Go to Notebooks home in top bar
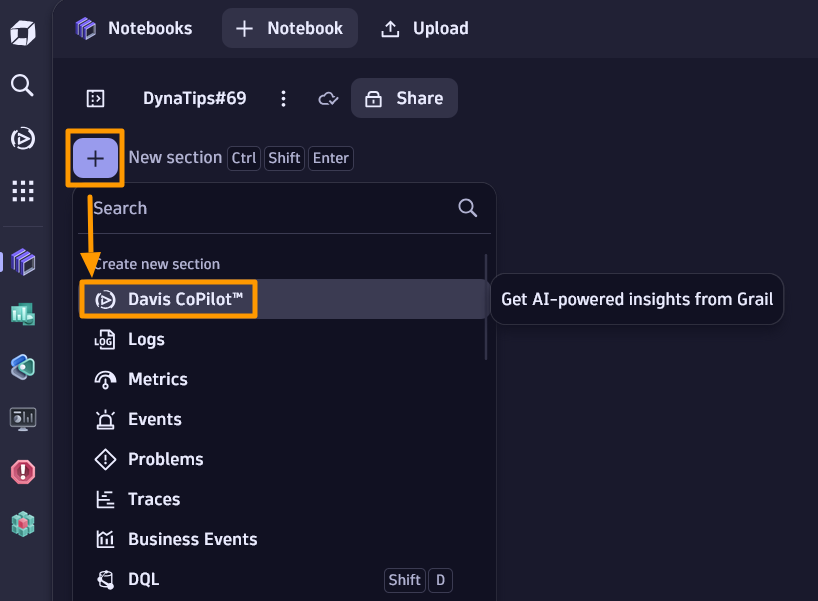This screenshot has height=601, width=818. [x=134, y=28]
